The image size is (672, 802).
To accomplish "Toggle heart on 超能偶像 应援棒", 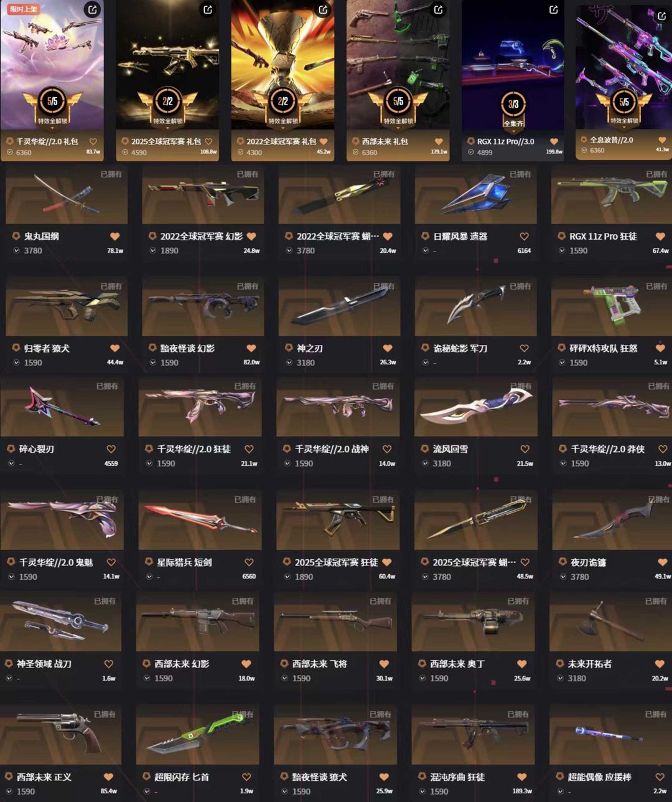I will coord(660,776).
